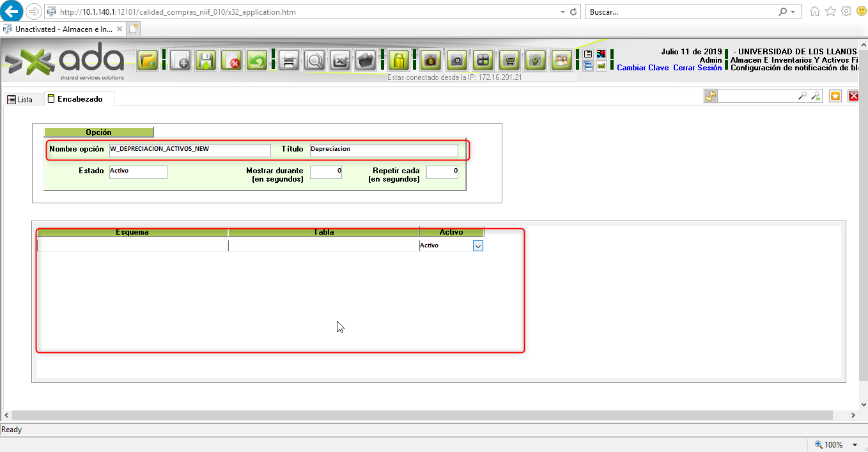Click the orange star favorites icon
Screen dimensions: 868x452
pos(835,96)
